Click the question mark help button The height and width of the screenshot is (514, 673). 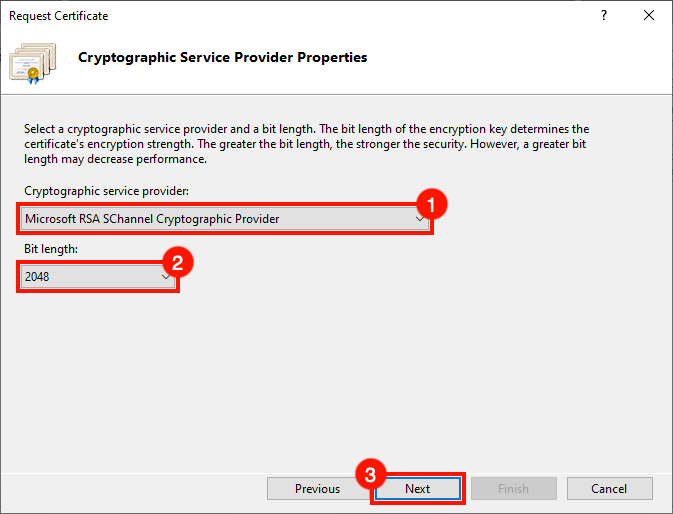tap(603, 16)
